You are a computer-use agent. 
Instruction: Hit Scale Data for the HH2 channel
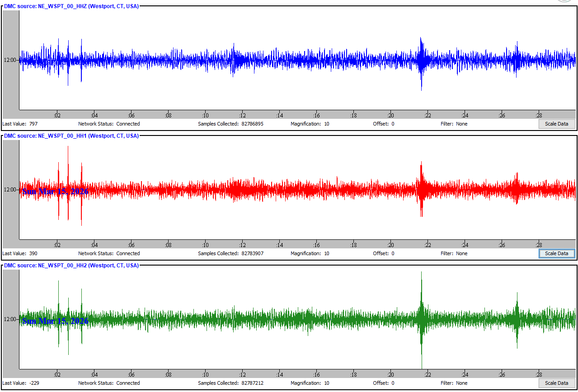[556, 383]
